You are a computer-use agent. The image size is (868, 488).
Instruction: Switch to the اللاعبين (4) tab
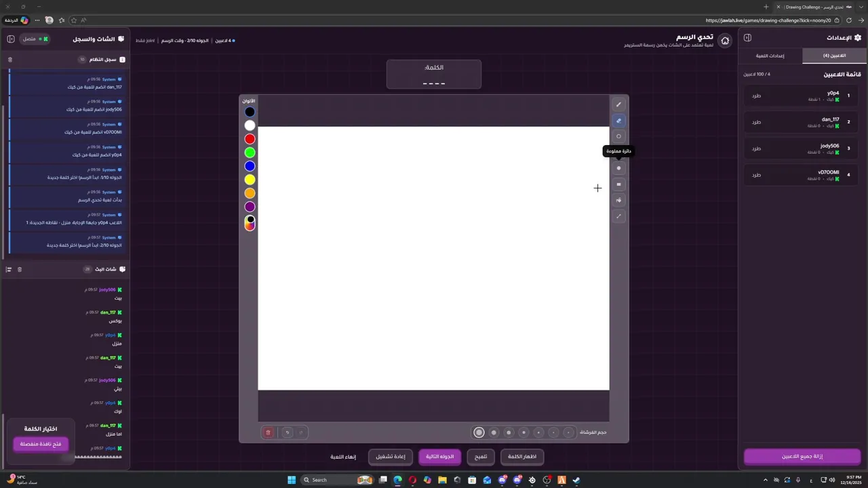click(835, 56)
